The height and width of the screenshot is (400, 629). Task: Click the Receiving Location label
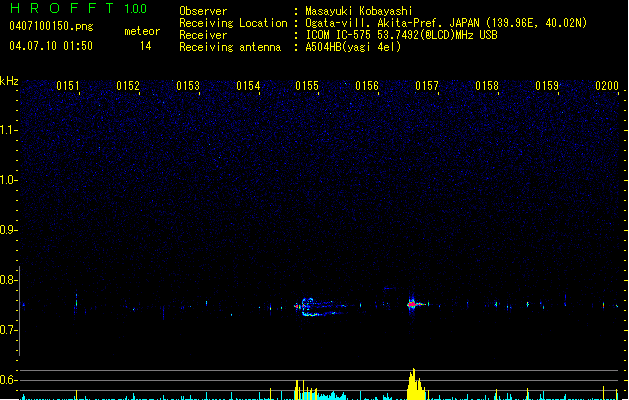pos(233,23)
